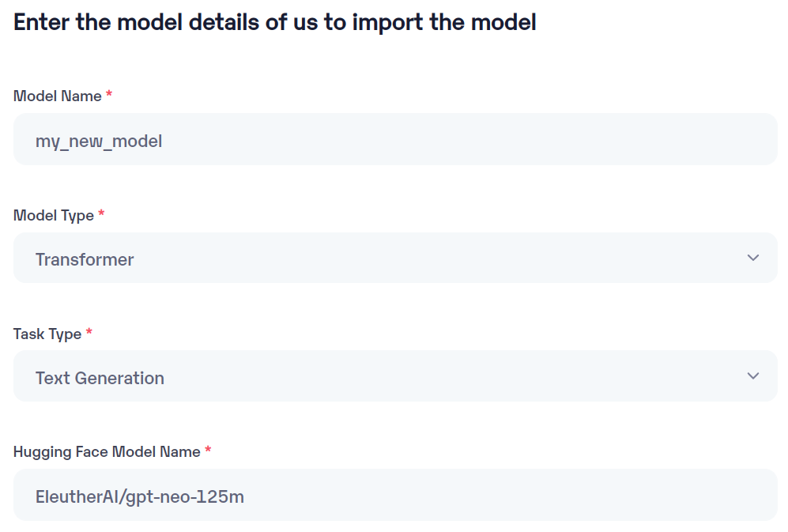The image size is (788, 532).
Task: Click the "my_new_model" text
Action: 99,141
